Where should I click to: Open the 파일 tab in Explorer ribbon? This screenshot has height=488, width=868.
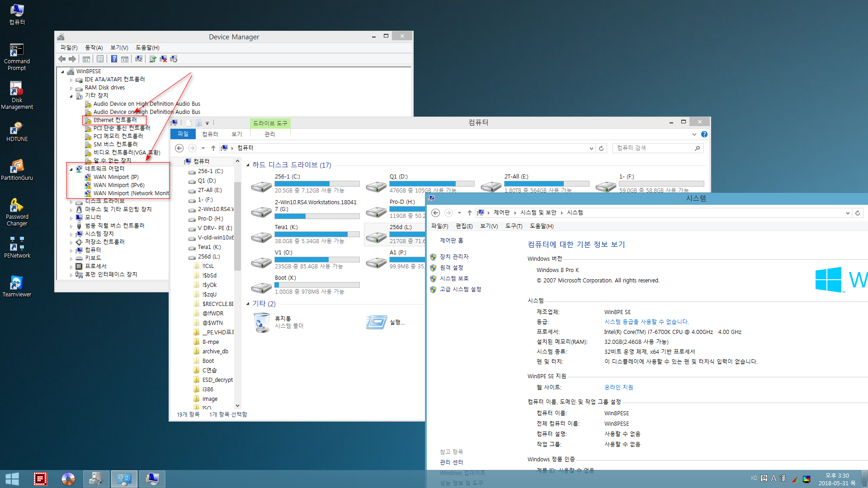(183, 134)
